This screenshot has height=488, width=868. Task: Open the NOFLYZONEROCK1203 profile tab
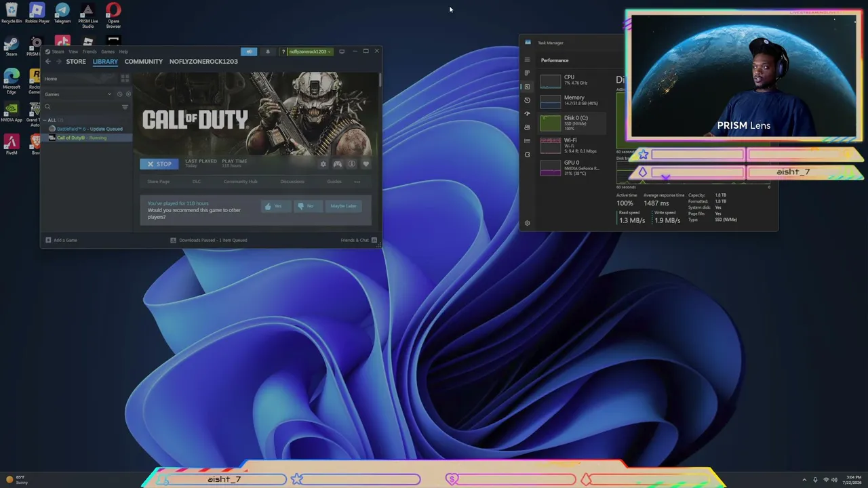point(203,62)
